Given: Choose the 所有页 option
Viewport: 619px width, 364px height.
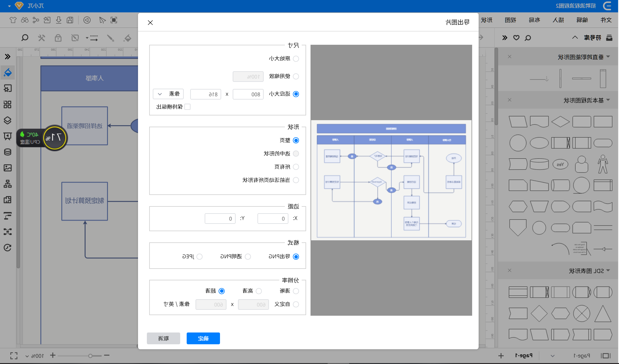Looking at the screenshot, I should point(296,167).
